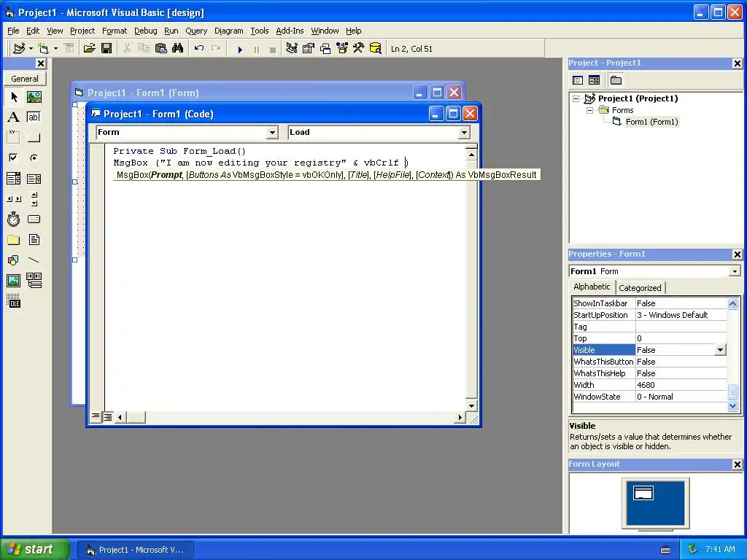This screenshot has width=747, height=560.
Task: Open the Load procedure dropdown
Action: (464, 133)
